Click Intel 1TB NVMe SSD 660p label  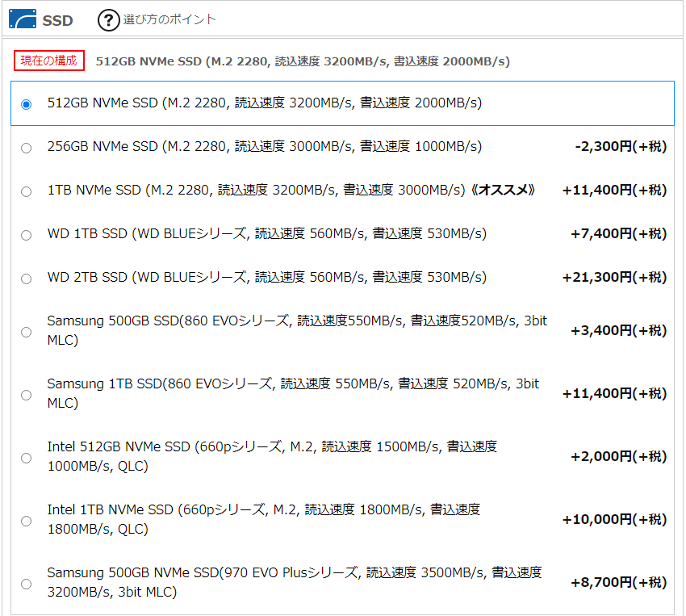click(264, 519)
